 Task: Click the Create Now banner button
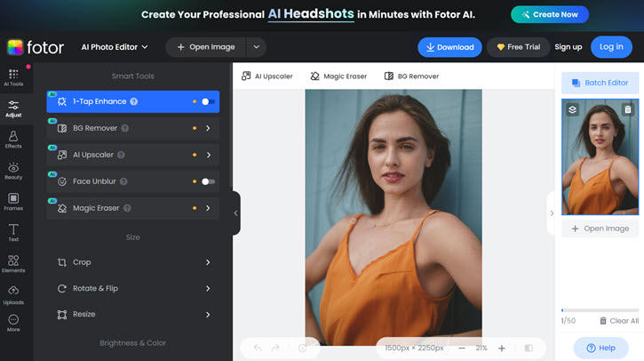pos(550,14)
